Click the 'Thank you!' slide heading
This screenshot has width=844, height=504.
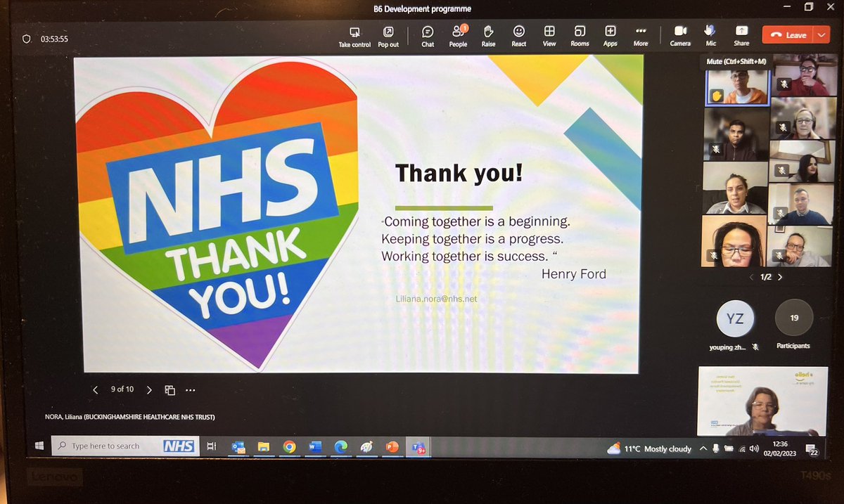459,173
